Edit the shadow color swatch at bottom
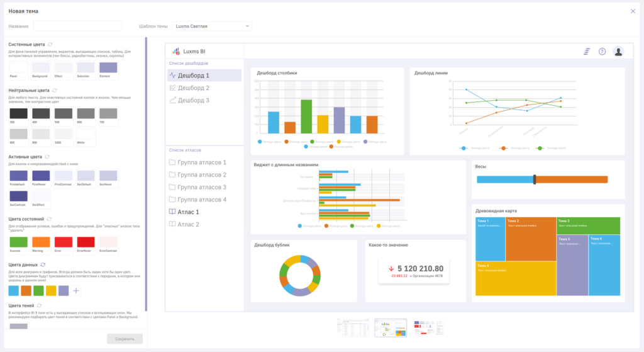This screenshot has height=352, width=644. tap(18, 326)
